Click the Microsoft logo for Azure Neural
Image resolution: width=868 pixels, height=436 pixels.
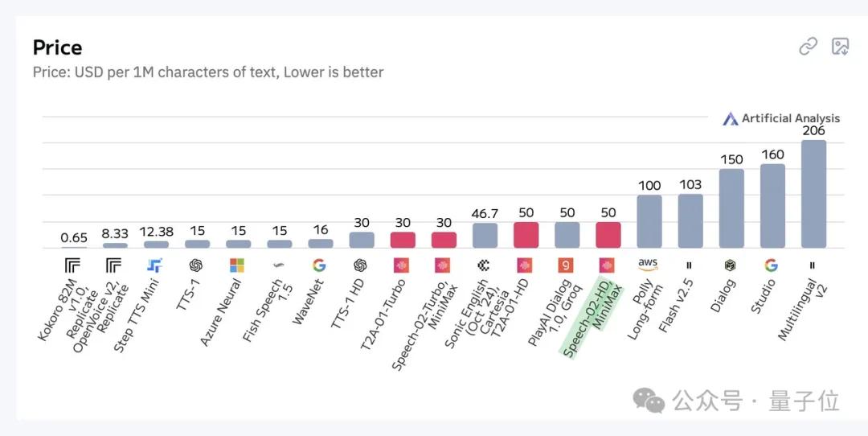[x=237, y=266]
